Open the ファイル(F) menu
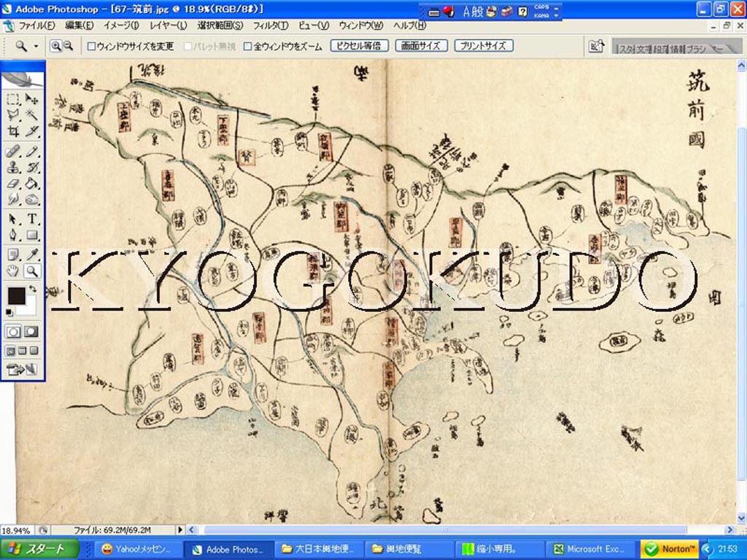747x560 pixels. [x=36, y=26]
